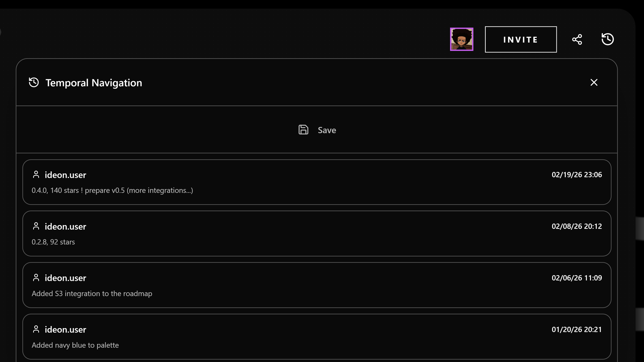Click the user avatar thumbnail
Viewport: 644px width, 362px height.
(462, 39)
